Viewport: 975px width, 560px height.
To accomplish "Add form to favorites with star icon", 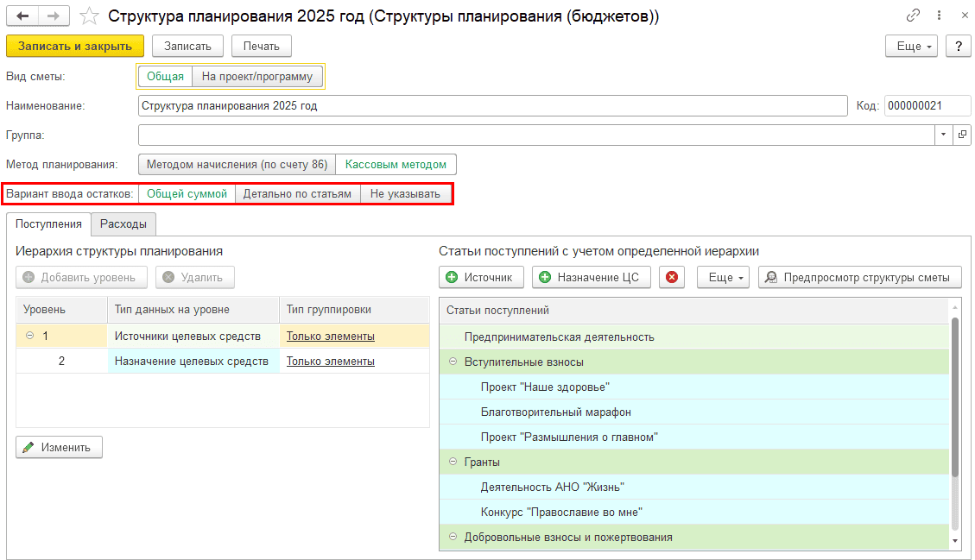I will 88,16.
